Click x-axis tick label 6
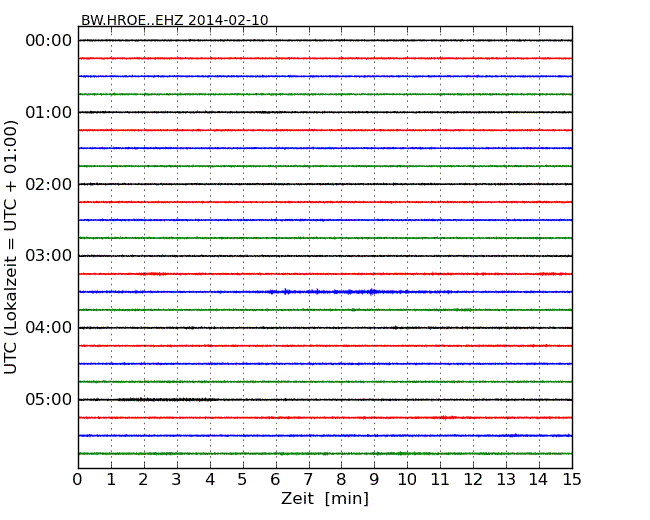Image resolution: width=650 pixels, height=520 pixels. tap(275, 480)
